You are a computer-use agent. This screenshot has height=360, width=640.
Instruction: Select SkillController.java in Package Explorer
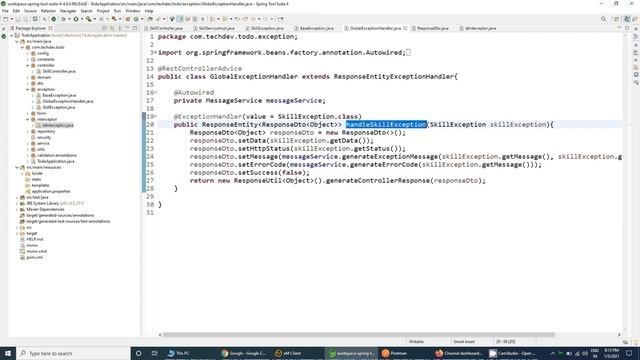pyautogui.click(x=58, y=71)
